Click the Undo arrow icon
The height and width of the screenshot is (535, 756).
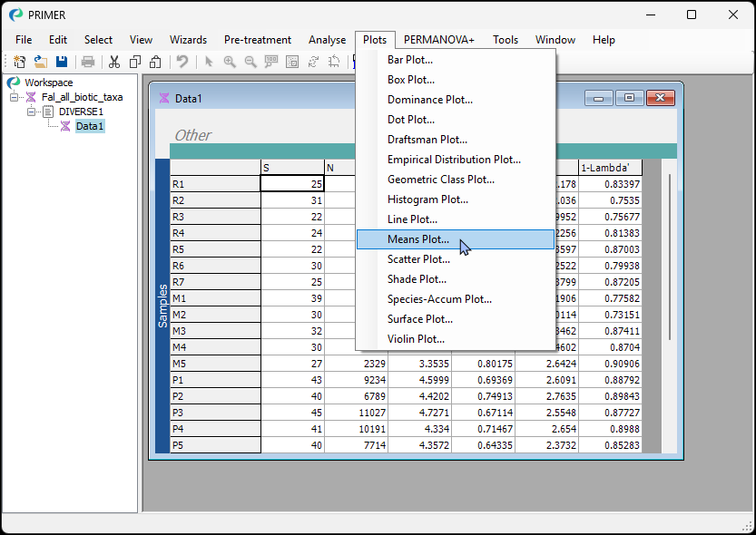click(x=182, y=62)
